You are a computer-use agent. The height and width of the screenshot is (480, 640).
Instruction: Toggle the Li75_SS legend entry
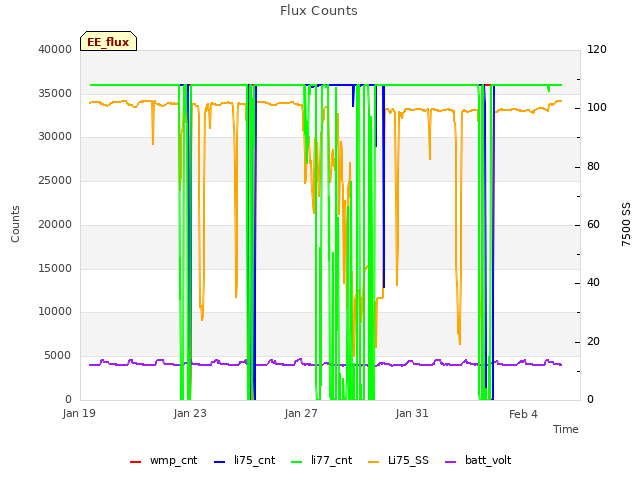click(x=398, y=460)
